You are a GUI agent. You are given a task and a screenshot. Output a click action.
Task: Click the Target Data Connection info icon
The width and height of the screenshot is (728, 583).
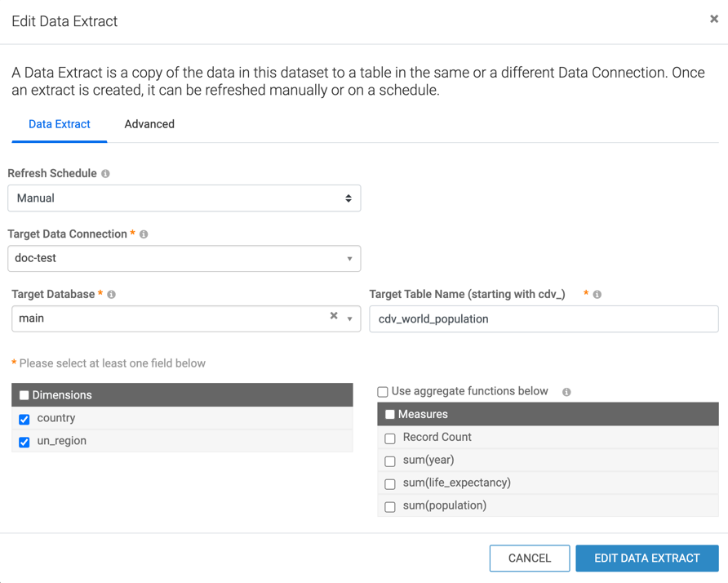tap(144, 234)
